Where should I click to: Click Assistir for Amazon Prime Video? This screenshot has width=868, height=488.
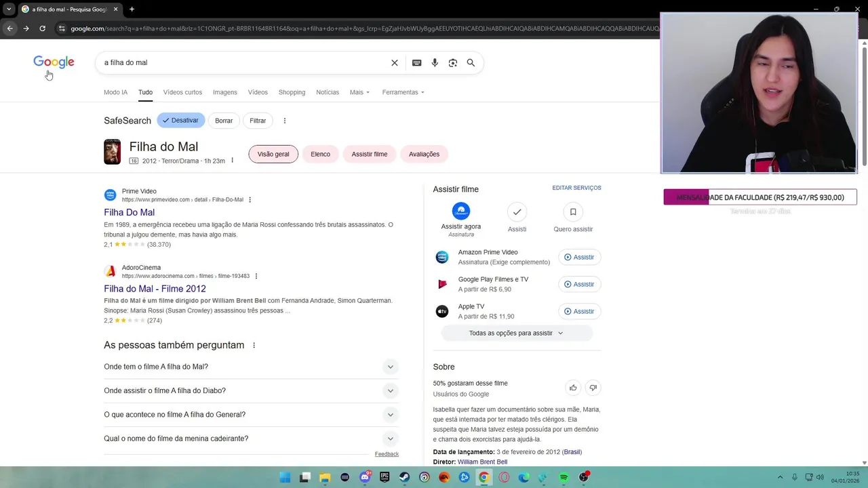(579, 257)
